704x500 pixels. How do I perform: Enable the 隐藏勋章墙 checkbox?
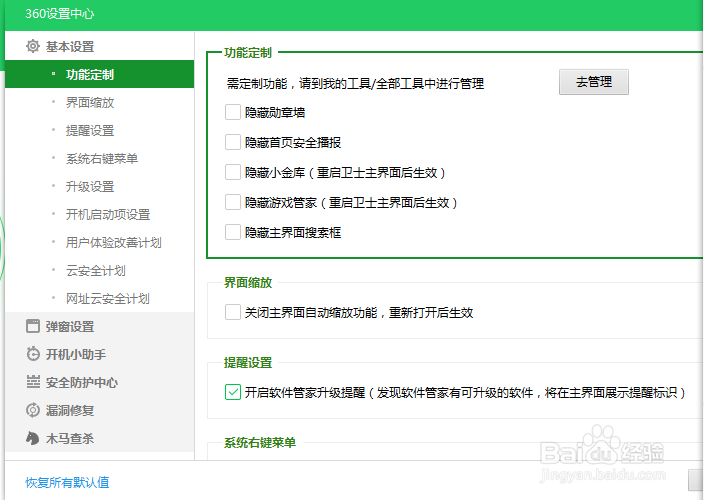click(233, 112)
